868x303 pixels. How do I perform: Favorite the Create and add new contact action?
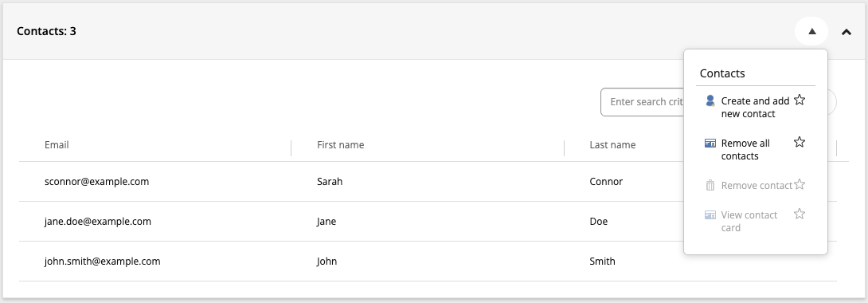pyautogui.click(x=800, y=100)
